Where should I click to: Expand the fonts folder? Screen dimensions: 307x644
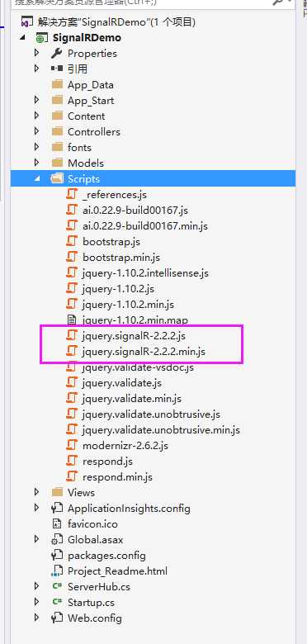37,147
